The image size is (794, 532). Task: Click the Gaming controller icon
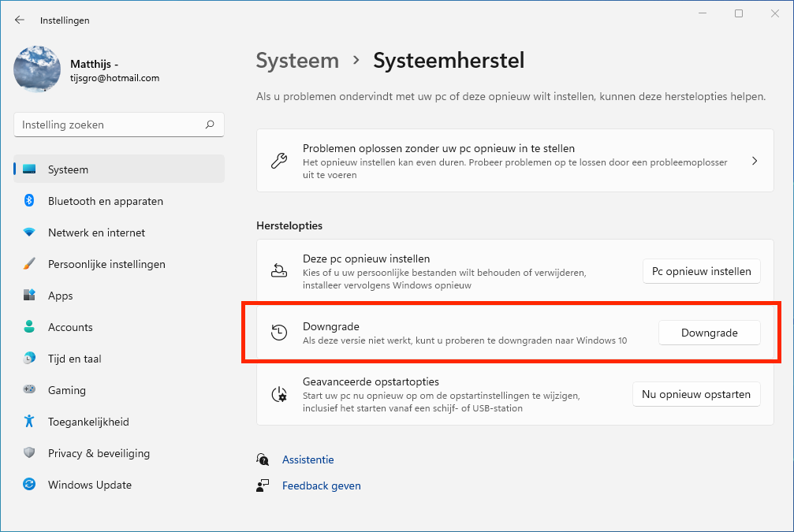pos(29,390)
